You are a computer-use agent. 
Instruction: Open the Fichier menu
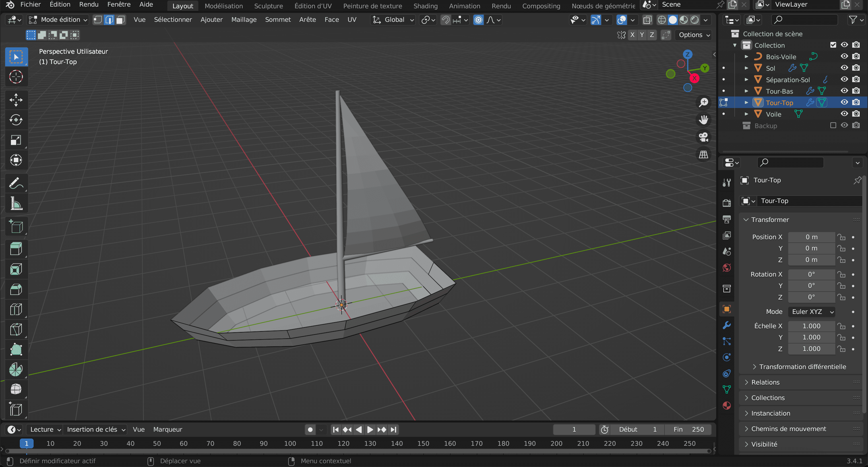point(30,5)
